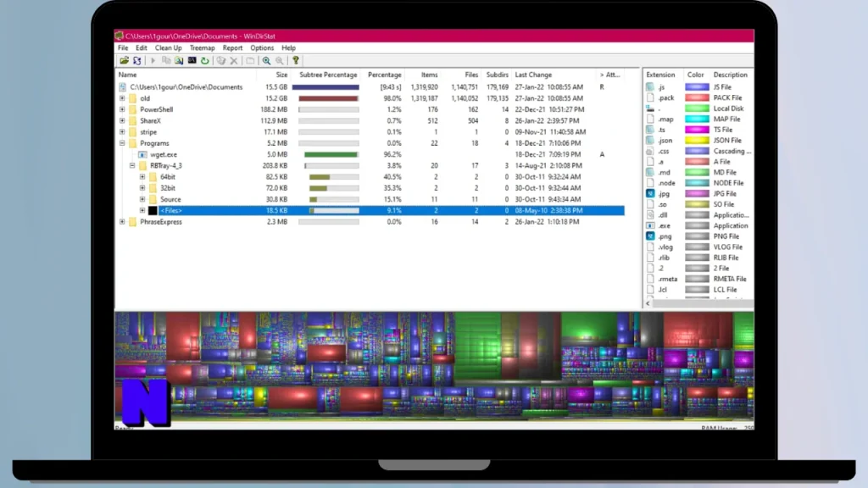Select the <Files> row in the tree

click(x=370, y=210)
